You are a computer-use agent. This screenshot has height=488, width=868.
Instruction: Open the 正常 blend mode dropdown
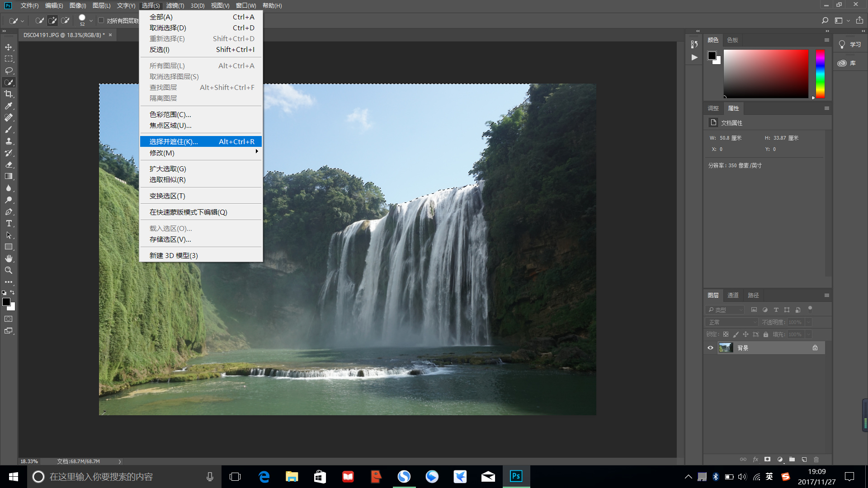click(732, 322)
